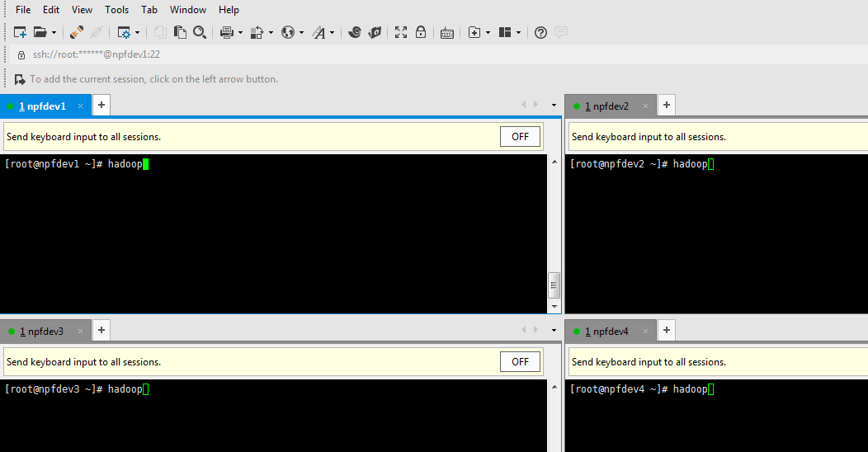The width and height of the screenshot is (868, 452).
Task: Click the Find magnifier icon
Action: 200,32
